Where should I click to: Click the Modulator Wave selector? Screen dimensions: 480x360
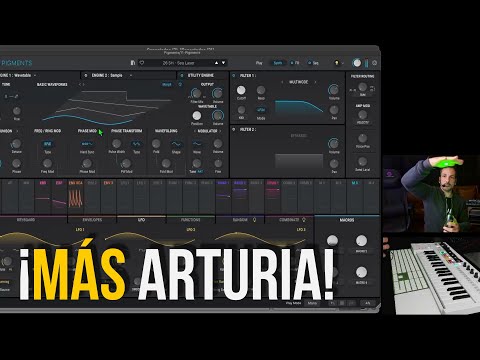click(197, 144)
